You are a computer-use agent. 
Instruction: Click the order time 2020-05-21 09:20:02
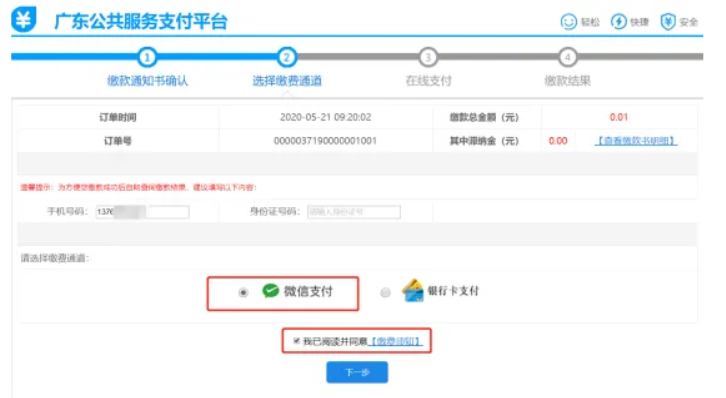pos(325,117)
